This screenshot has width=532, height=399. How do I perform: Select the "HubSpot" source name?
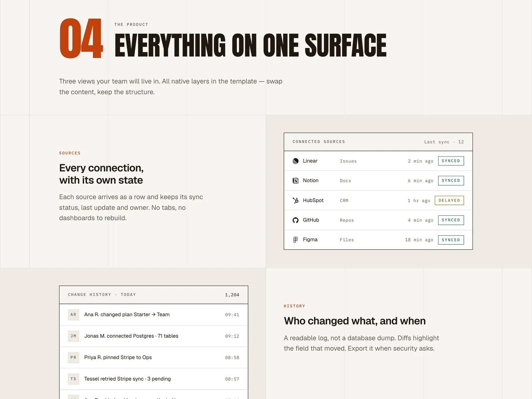[x=313, y=200]
